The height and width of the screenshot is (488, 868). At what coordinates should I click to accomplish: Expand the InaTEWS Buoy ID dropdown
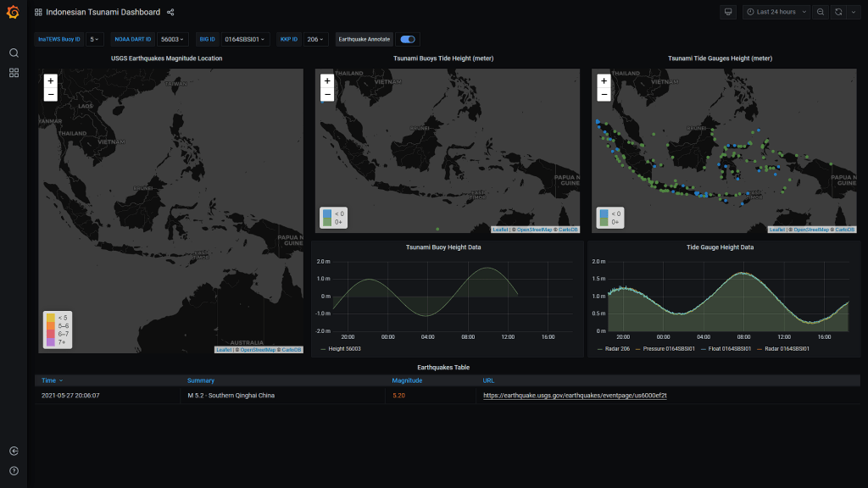(x=95, y=39)
